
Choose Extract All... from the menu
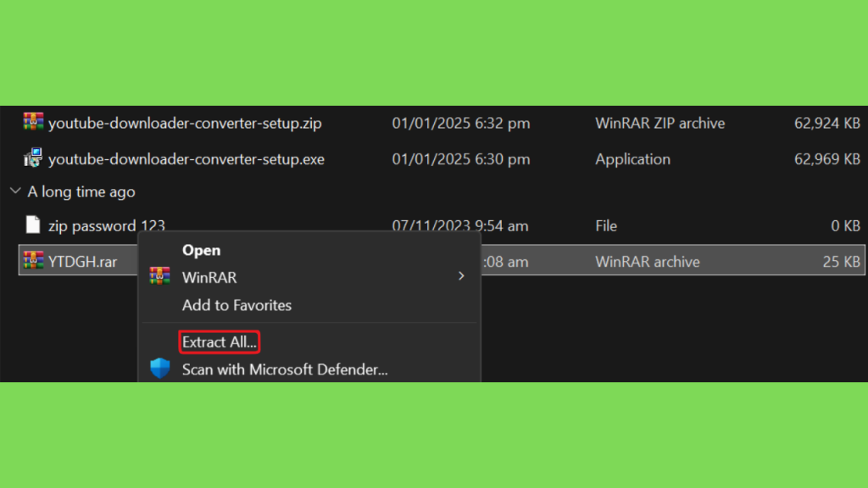(220, 342)
